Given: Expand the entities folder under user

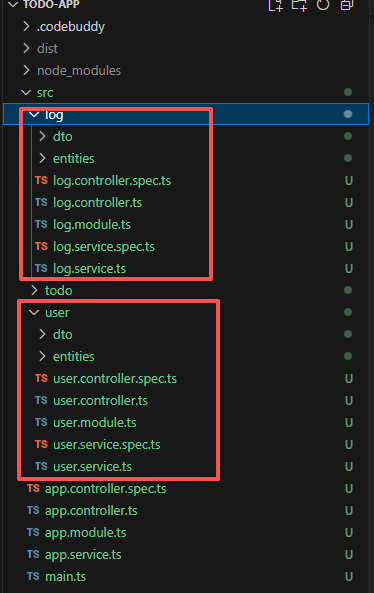Looking at the screenshot, I should [x=42, y=356].
